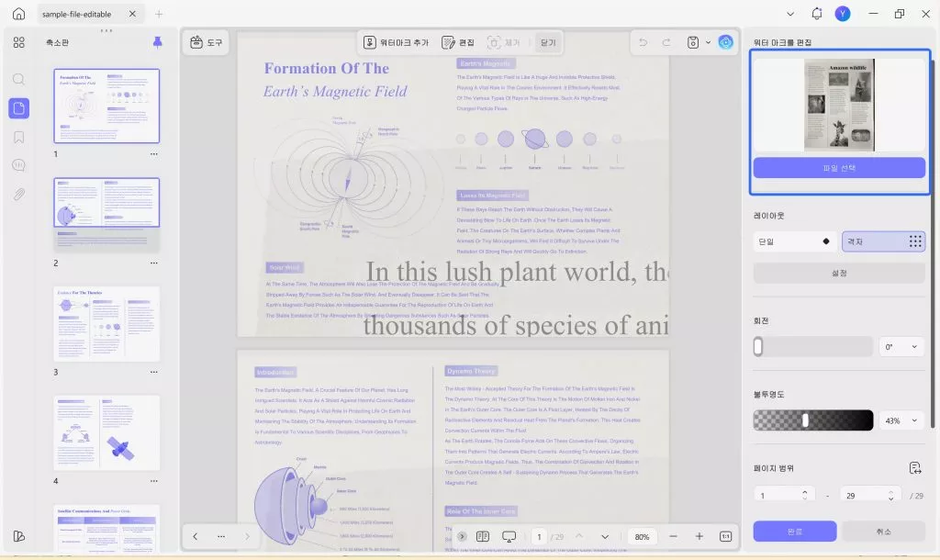Toggle two-page reading view icon
940x560 pixels.
click(483, 537)
